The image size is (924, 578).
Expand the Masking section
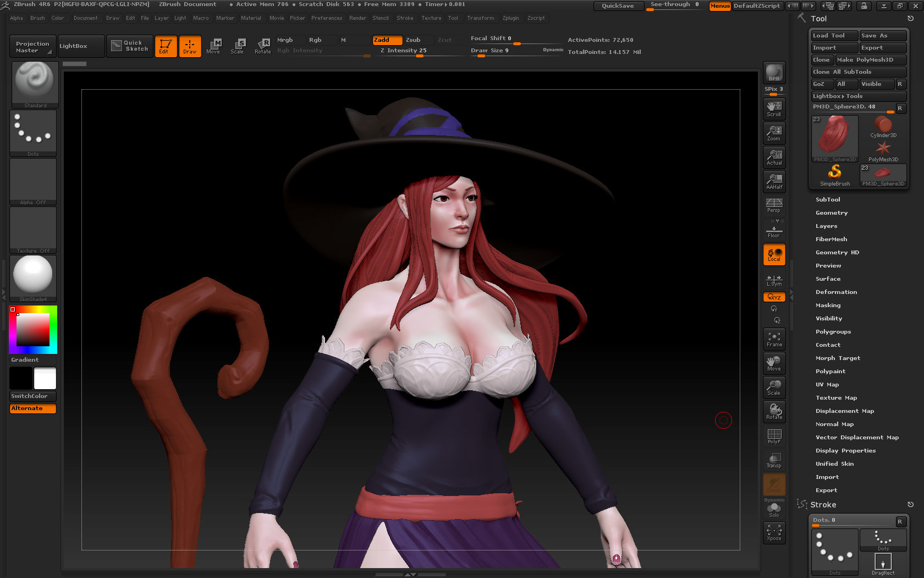(x=828, y=306)
